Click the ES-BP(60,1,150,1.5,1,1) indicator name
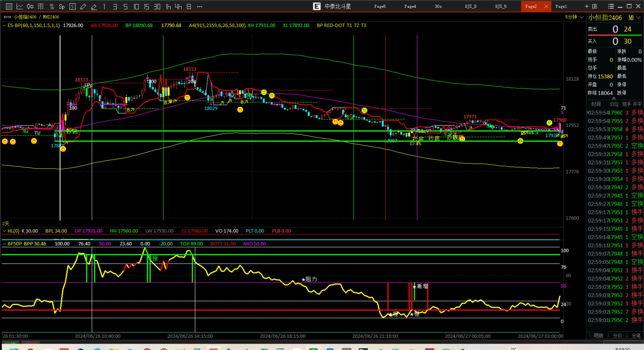The width and height of the screenshot is (644, 350). click(x=34, y=25)
